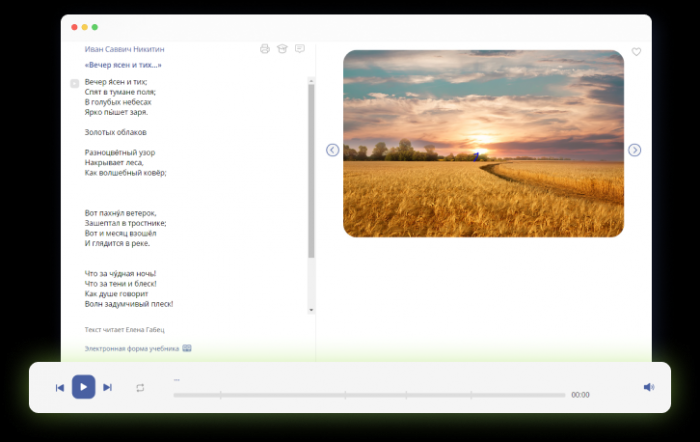Image resolution: width=700 pixels, height=442 pixels.
Task: Click the poem title «Вечер ясен и тих...»
Action: pyautogui.click(x=123, y=65)
